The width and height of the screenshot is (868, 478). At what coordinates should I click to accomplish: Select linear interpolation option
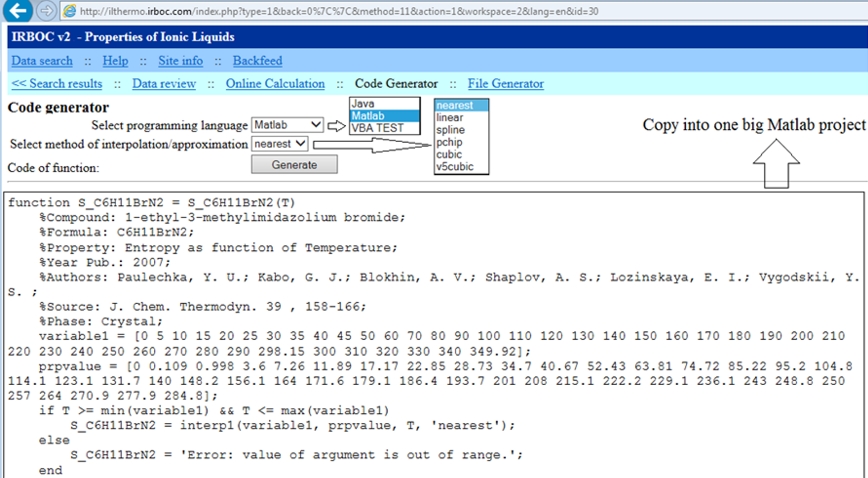click(461, 118)
